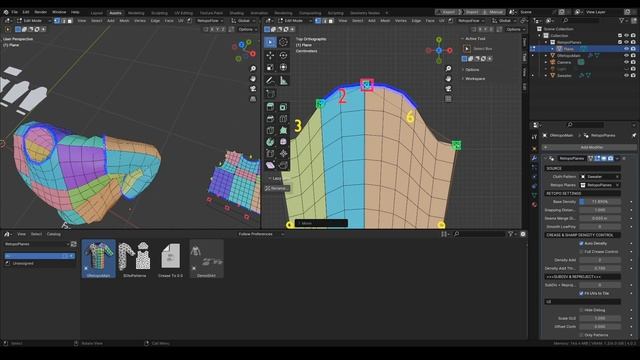Select the Spin tool
Image resolution: width=640 pixels, height=360 pixels.
point(270,142)
